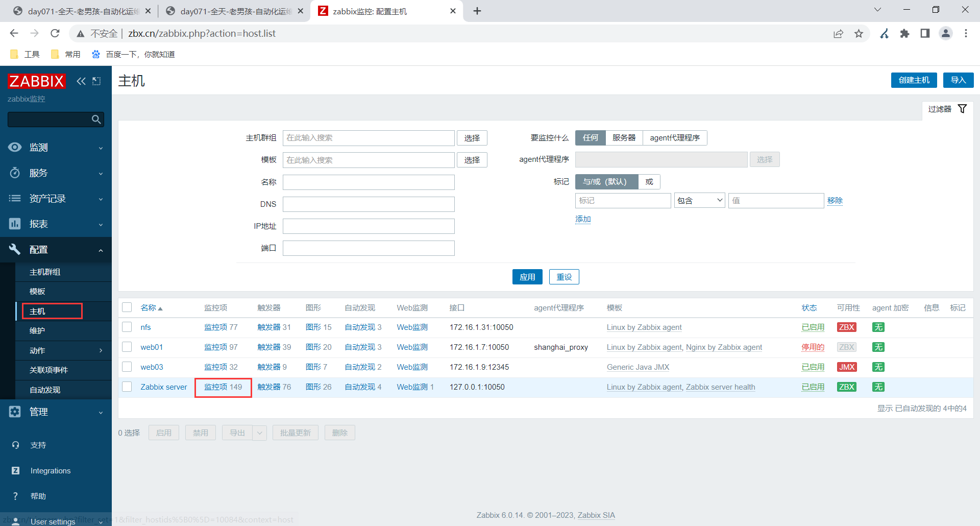Open the browser extensions puzzle icon
The height and width of the screenshot is (526, 980).
(905, 33)
